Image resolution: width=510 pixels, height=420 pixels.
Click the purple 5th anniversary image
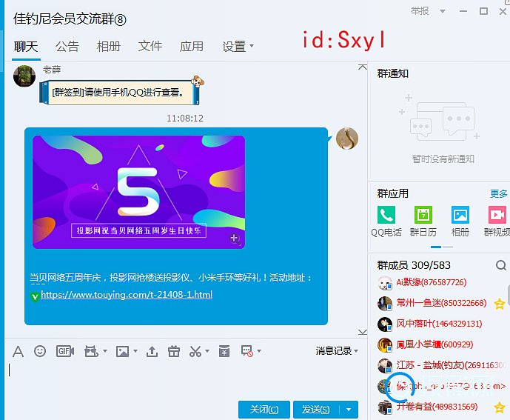point(138,192)
